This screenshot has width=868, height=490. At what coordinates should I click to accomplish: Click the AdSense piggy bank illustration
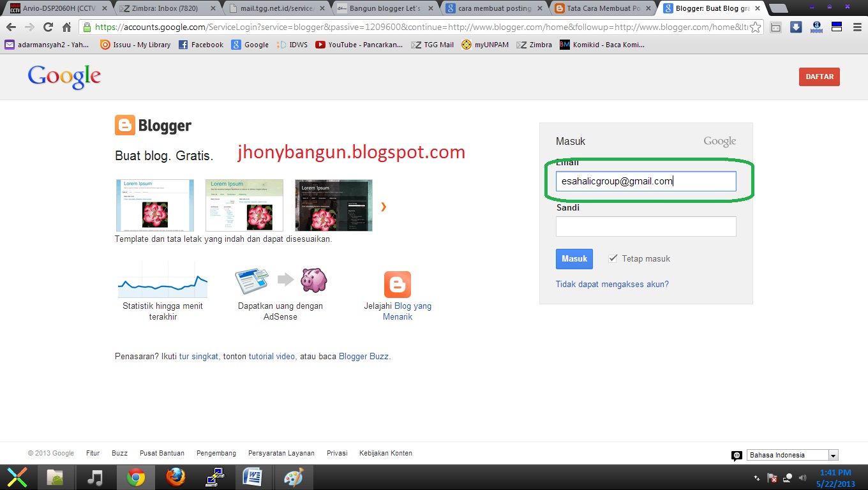click(x=313, y=279)
